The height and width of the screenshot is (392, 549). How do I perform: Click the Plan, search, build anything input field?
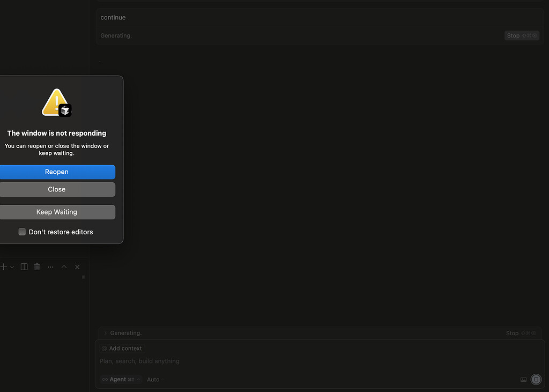[139, 361]
